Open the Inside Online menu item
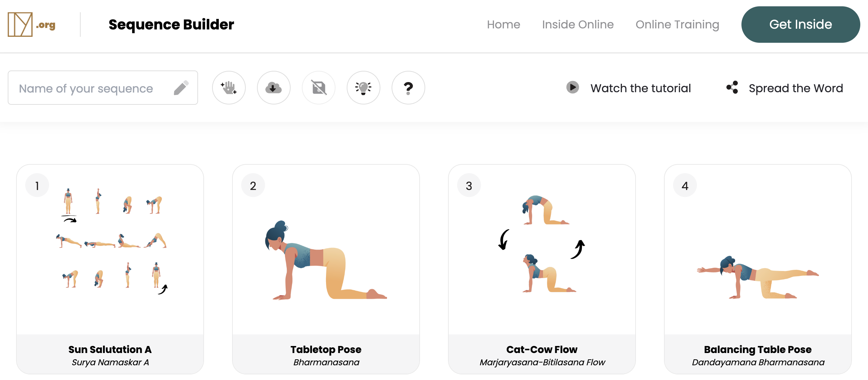Screen dimensions: 868x380 pos(578,25)
